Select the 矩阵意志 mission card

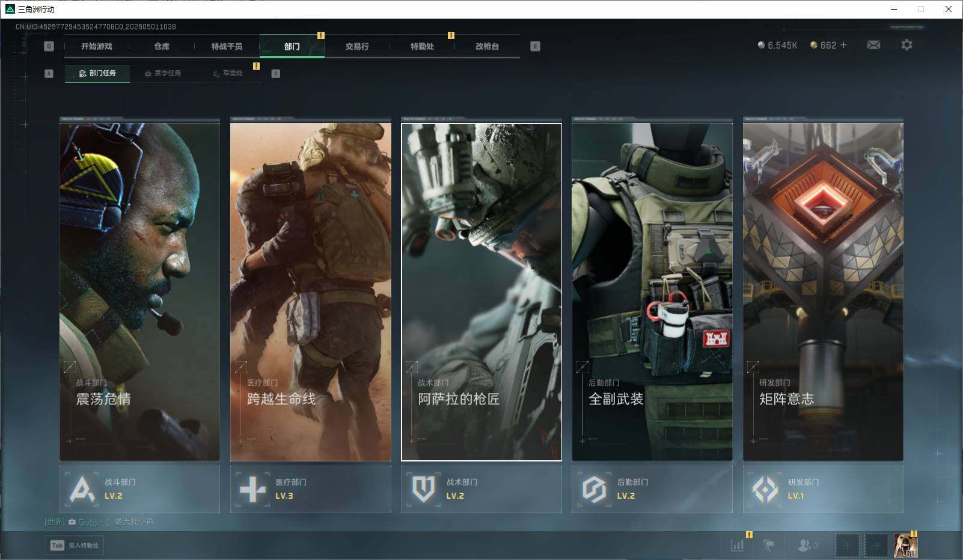tap(823, 291)
